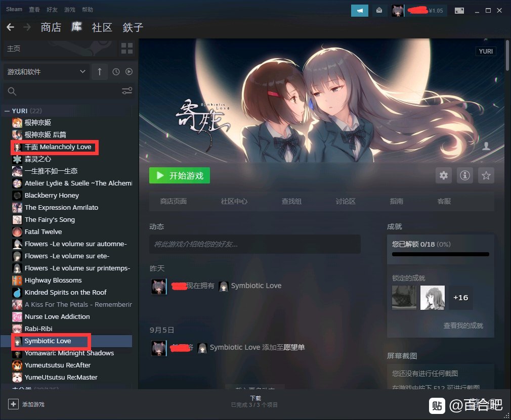Click achievement progress bar
Screen dimensions: 511x420
[441, 254]
